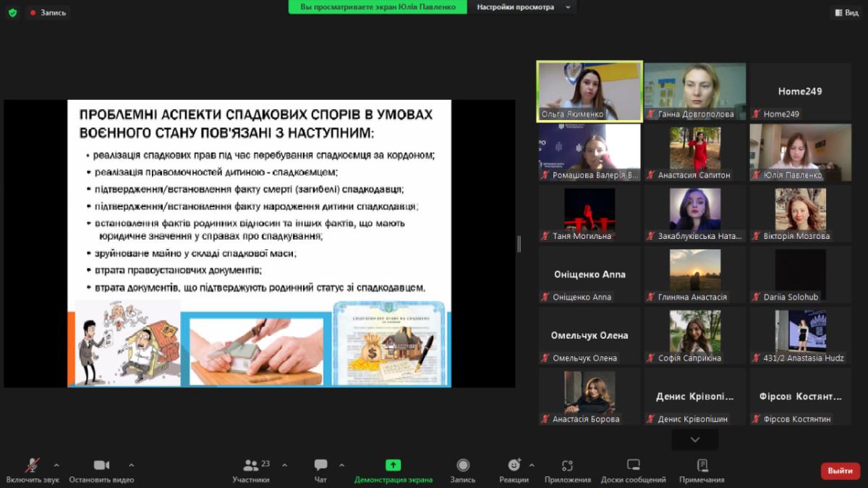Select the Фірсов Костянтин participant tile
This screenshot has height=488, width=868.
[x=800, y=396]
